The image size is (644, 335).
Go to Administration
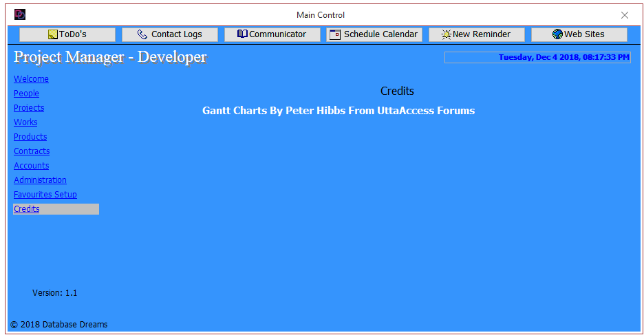click(x=40, y=180)
